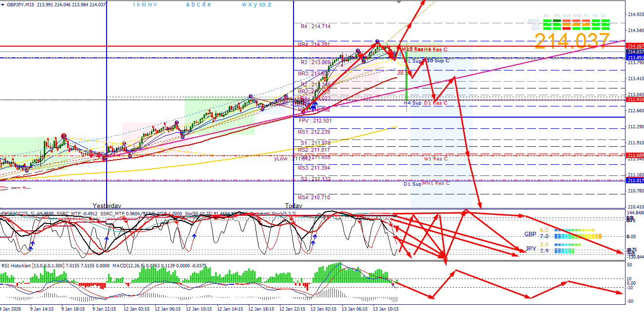Viewport: 644px width, 313px height.
Task: Select the 'D1 Res C' level label
Action: point(435,103)
